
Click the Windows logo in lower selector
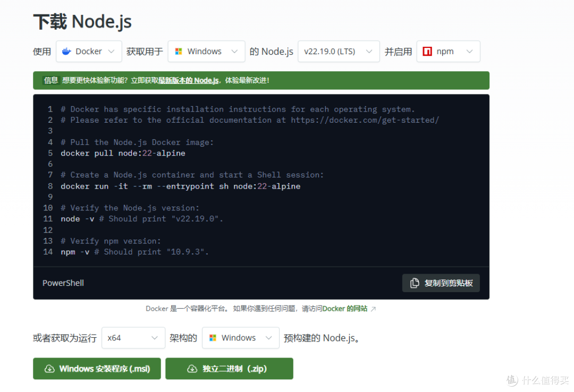tap(213, 338)
